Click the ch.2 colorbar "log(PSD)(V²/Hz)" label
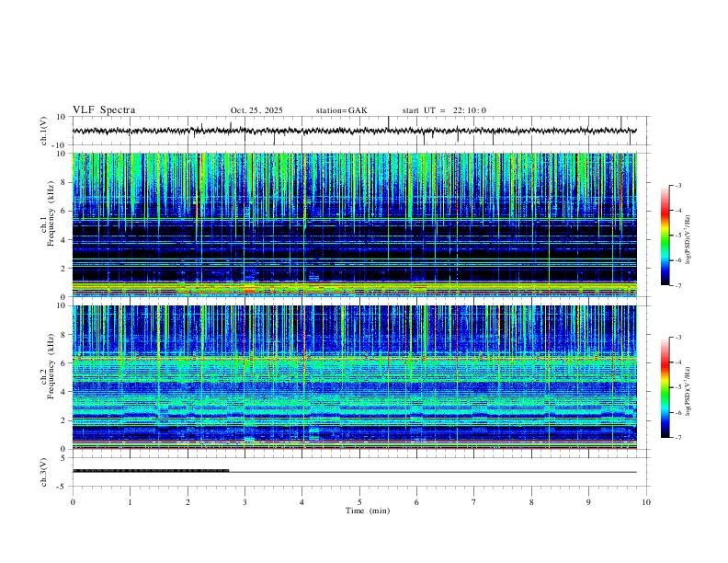The image size is (728, 563). (688, 392)
